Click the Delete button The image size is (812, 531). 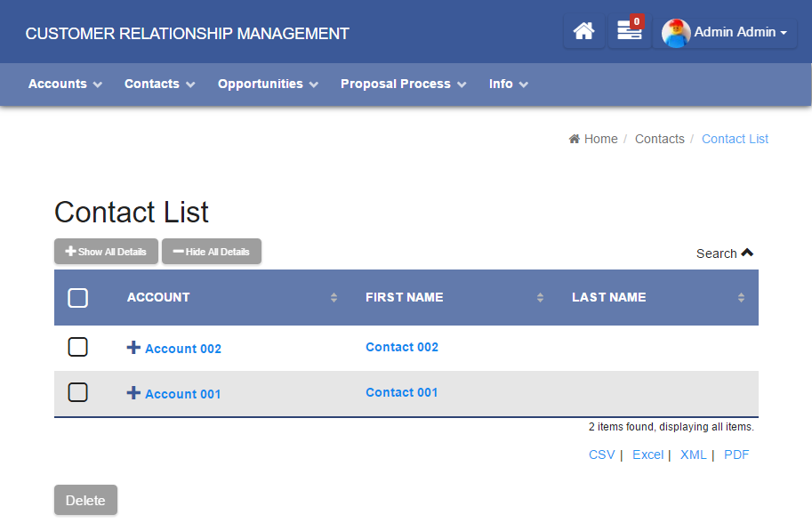point(85,500)
